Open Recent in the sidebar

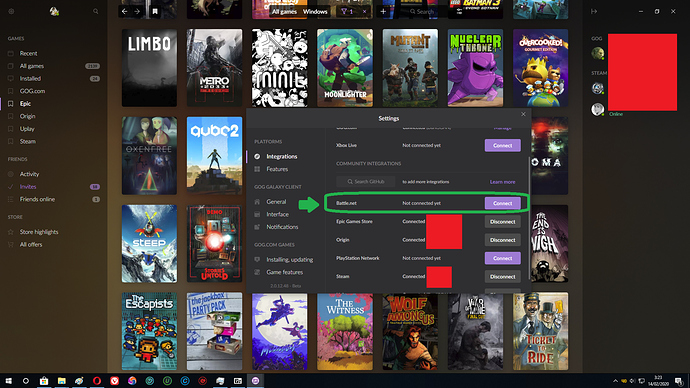[28, 54]
